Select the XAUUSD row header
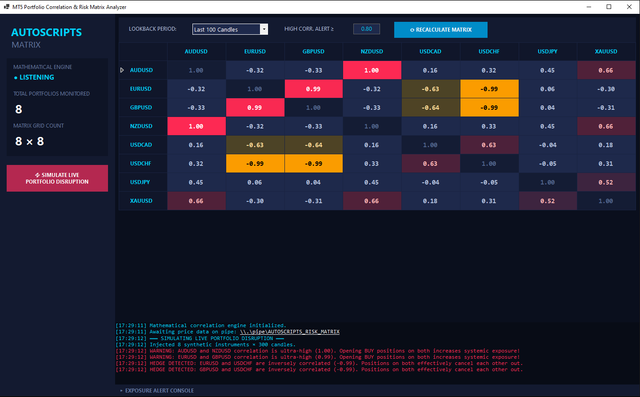Image resolution: width=640 pixels, height=397 pixels. point(143,201)
